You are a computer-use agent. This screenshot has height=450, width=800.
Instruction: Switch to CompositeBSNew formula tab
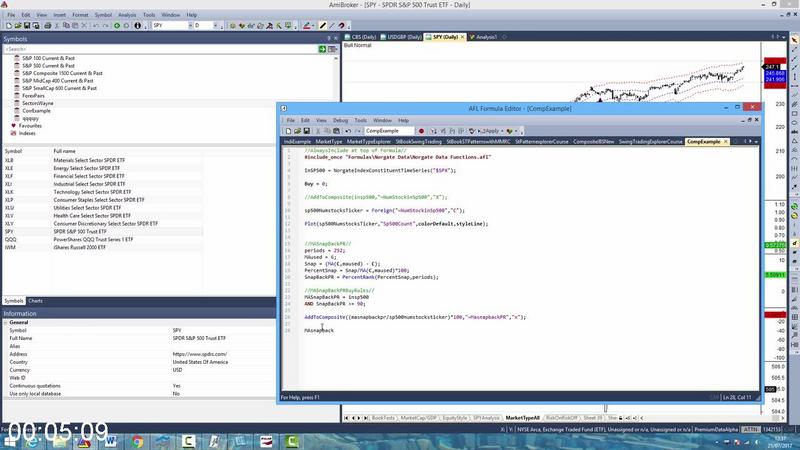coord(593,141)
